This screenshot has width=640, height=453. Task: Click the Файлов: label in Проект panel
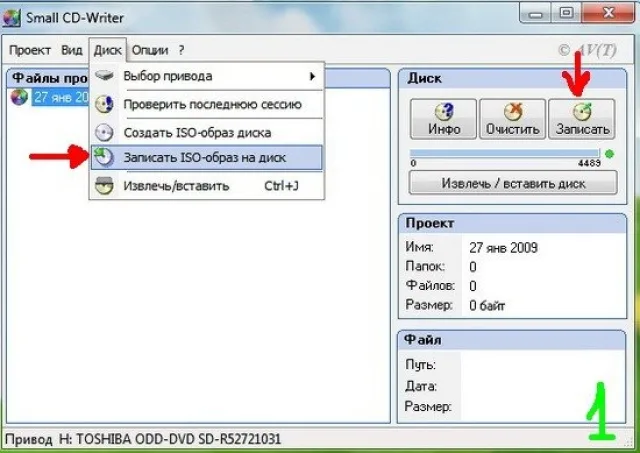[x=430, y=285]
